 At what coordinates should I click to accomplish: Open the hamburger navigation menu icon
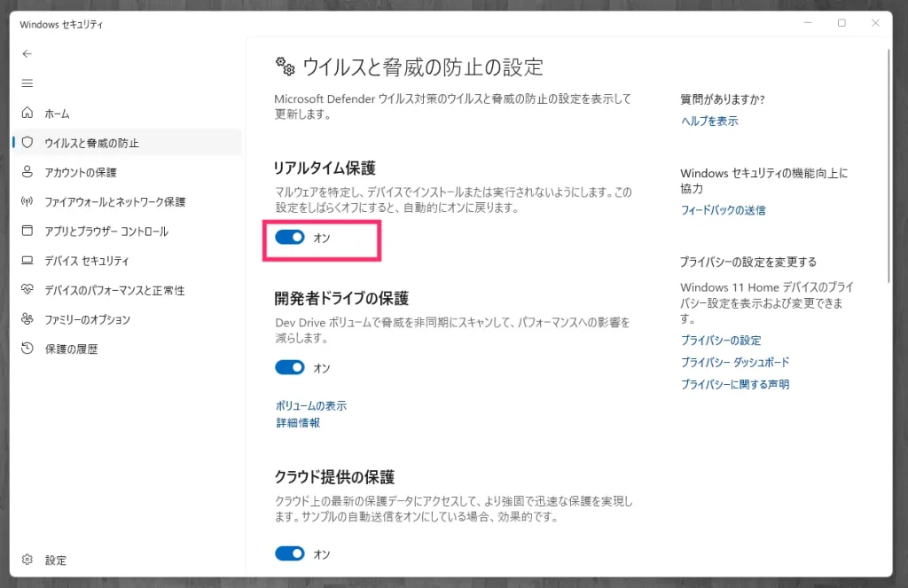[27, 83]
